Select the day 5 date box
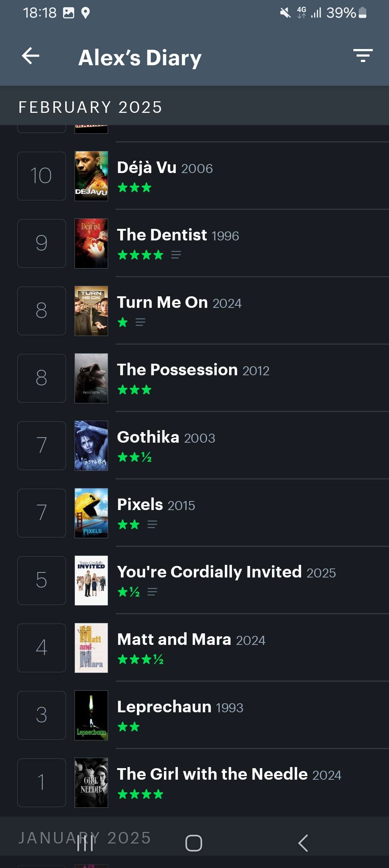The width and height of the screenshot is (389, 868). (x=41, y=580)
